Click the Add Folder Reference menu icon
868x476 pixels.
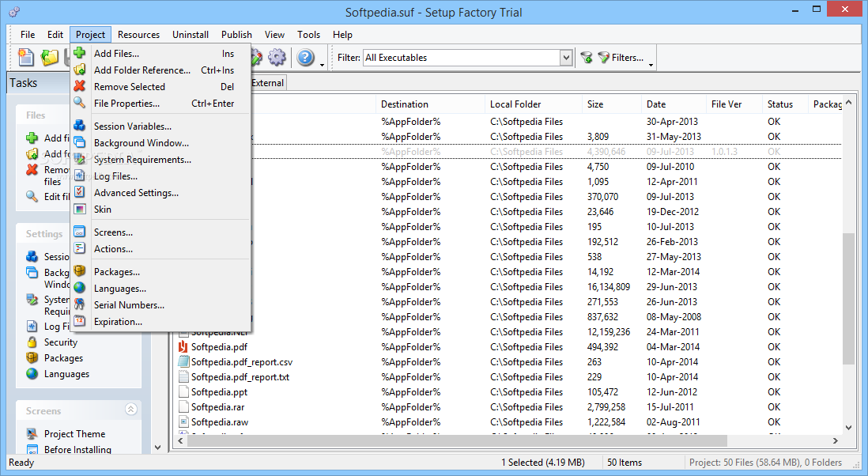[80, 70]
